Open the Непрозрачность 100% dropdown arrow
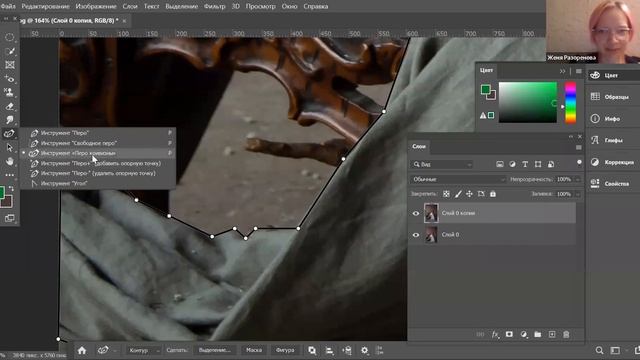 pyautogui.click(x=577, y=179)
